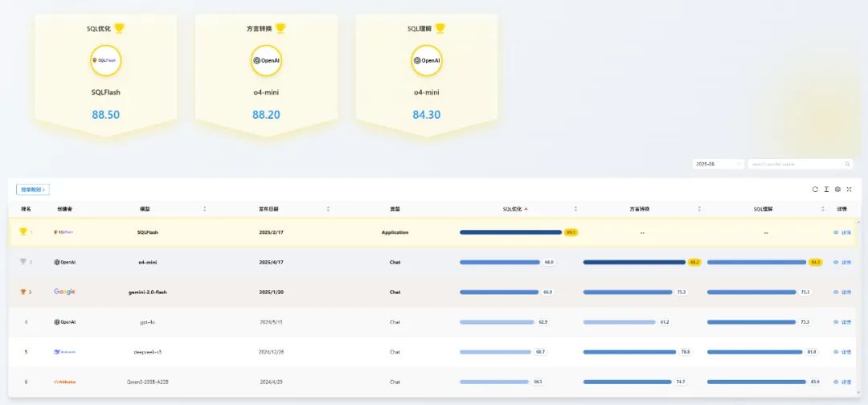Click o4-mini's dark 方言转换 score bar

tap(634, 262)
